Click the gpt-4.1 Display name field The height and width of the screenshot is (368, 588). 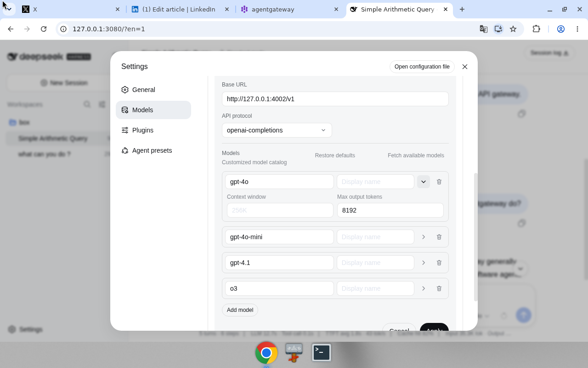[x=375, y=263]
